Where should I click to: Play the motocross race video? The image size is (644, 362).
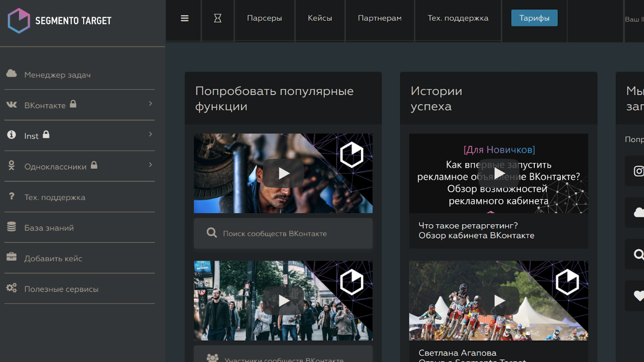pyautogui.click(x=499, y=301)
